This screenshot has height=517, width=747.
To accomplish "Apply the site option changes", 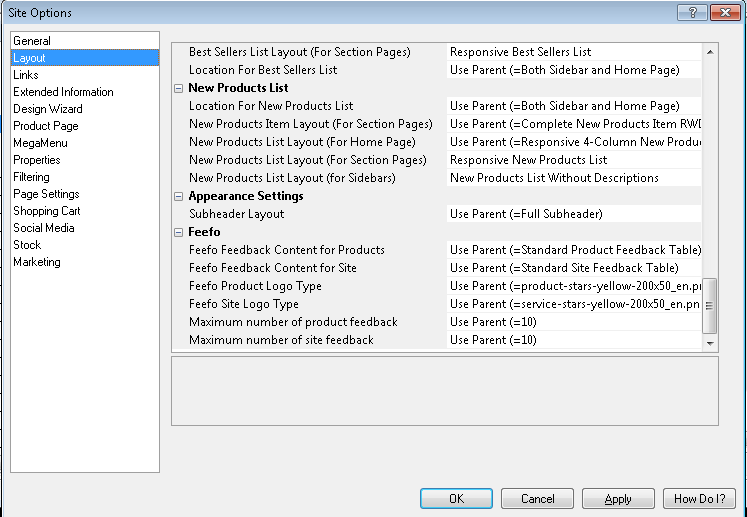I will tap(618, 498).
